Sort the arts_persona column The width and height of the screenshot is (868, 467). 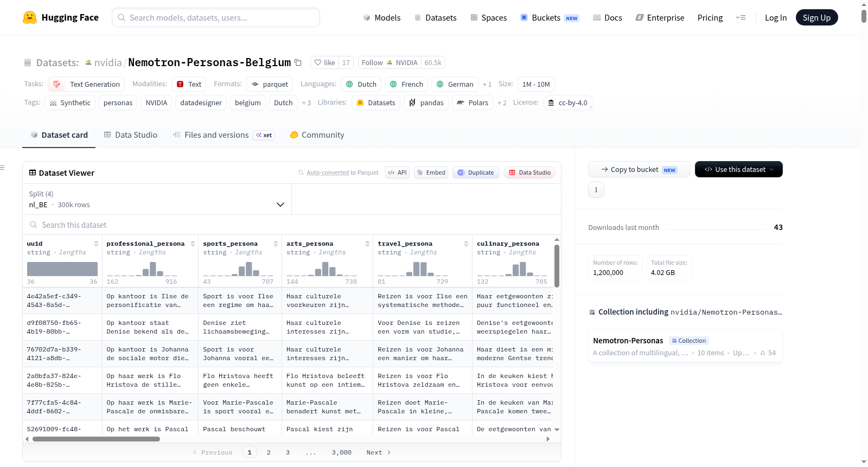coord(367,244)
